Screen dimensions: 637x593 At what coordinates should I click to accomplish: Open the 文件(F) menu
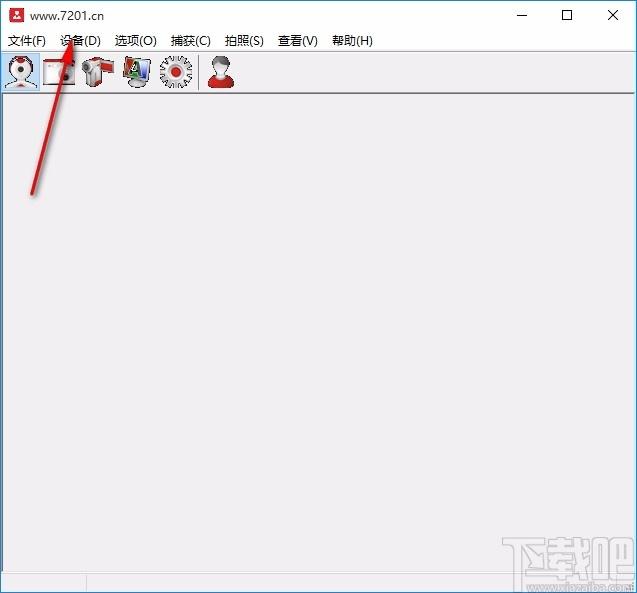27,41
